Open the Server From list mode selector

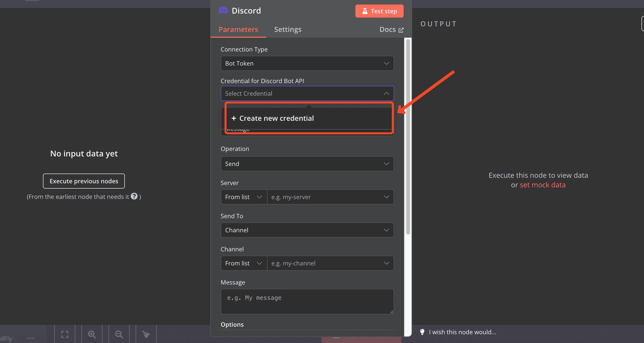point(244,197)
